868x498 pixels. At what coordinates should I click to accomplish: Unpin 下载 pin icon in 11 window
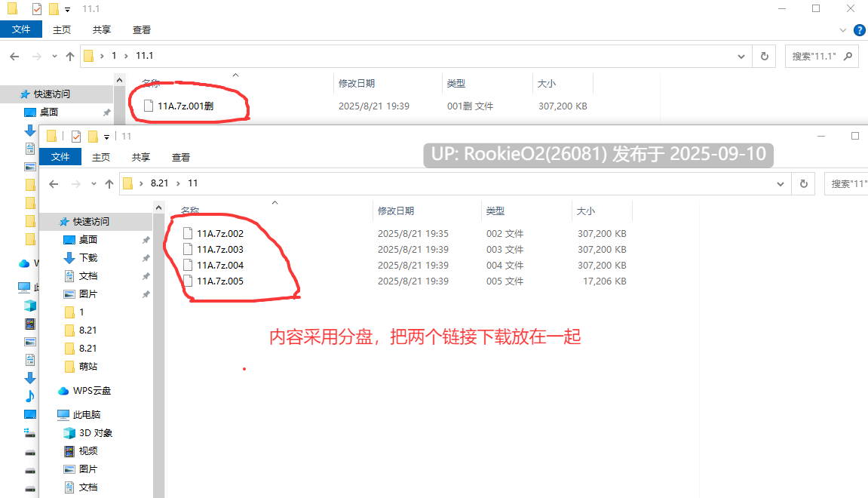pos(146,258)
